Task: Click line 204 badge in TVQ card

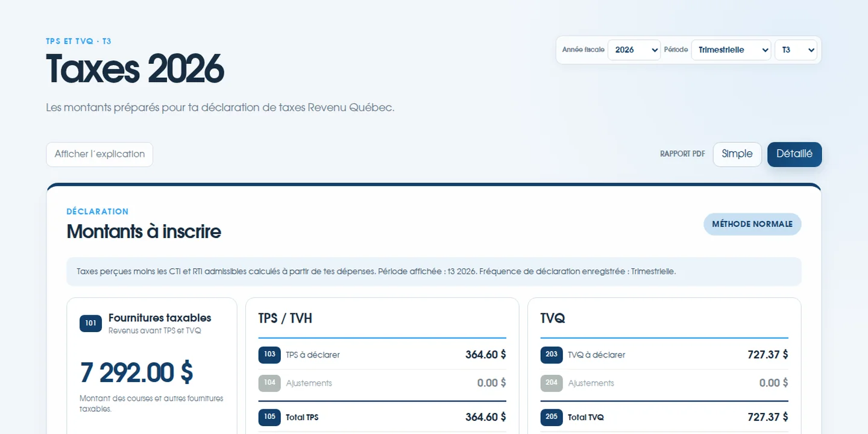Action: 552,383
